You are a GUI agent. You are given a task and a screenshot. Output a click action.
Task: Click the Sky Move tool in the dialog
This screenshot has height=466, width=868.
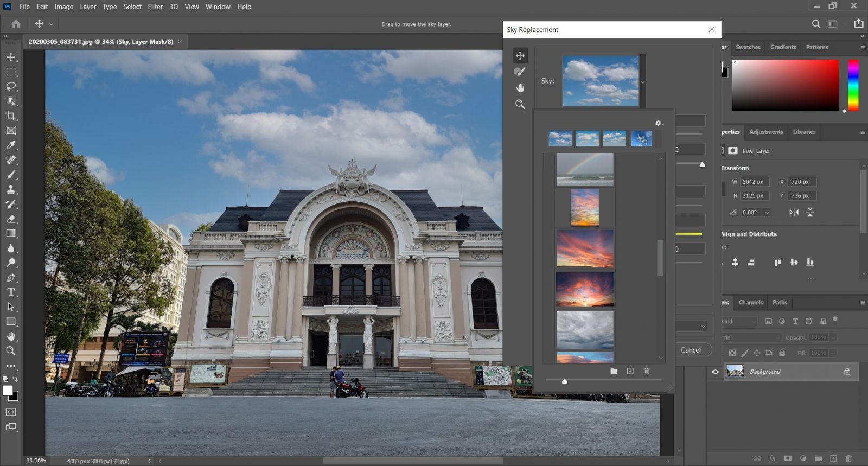pyautogui.click(x=520, y=55)
